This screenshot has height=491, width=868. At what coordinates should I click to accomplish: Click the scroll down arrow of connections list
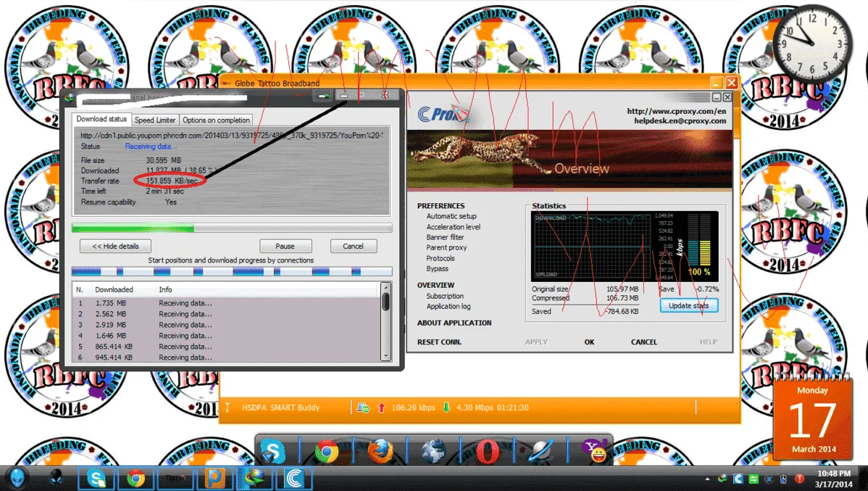click(386, 356)
